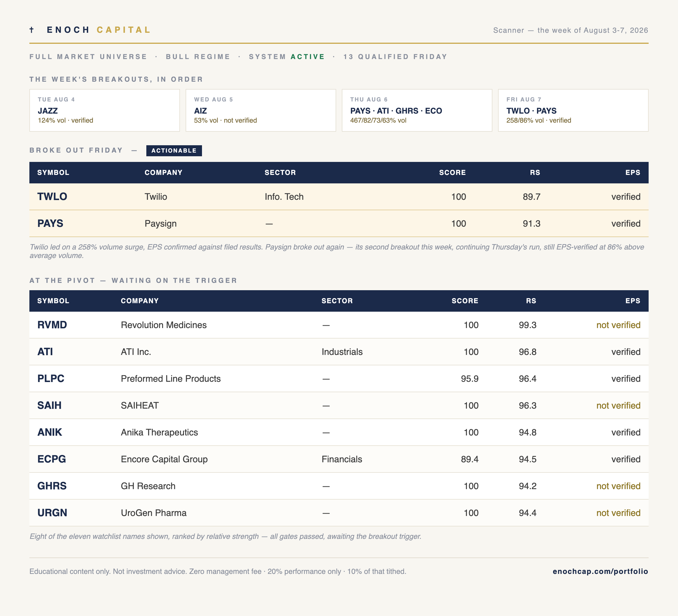Screen dimensions: 678x616
Task: Click the GHRS symbol in pivot table
Action: coord(52,486)
